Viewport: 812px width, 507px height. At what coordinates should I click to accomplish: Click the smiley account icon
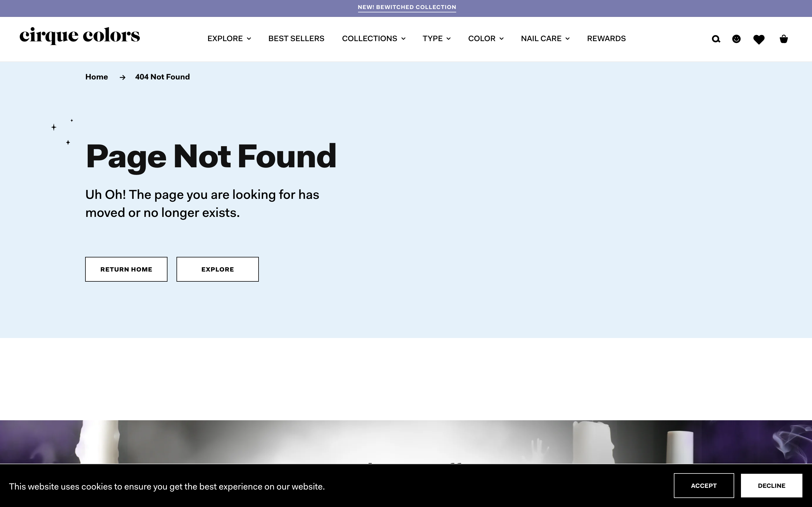click(736, 39)
